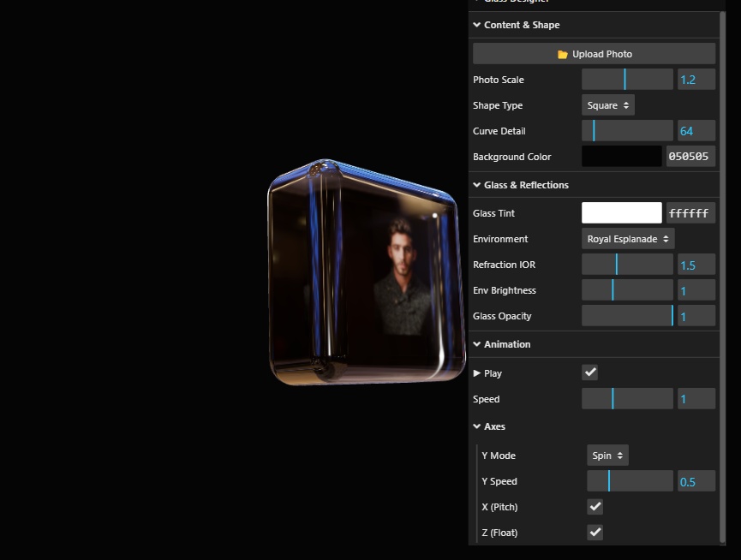The height and width of the screenshot is (560, 741).
Task: Open the Y Mode dropdown set to Spin
Action: [607, 455]
